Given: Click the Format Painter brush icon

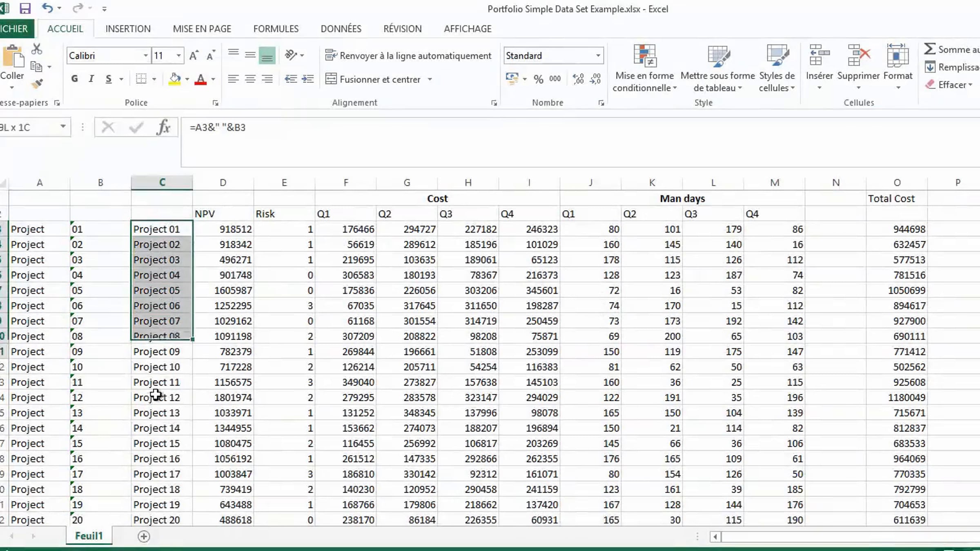Looking at the screenshot, I should [x=37, y=84].
